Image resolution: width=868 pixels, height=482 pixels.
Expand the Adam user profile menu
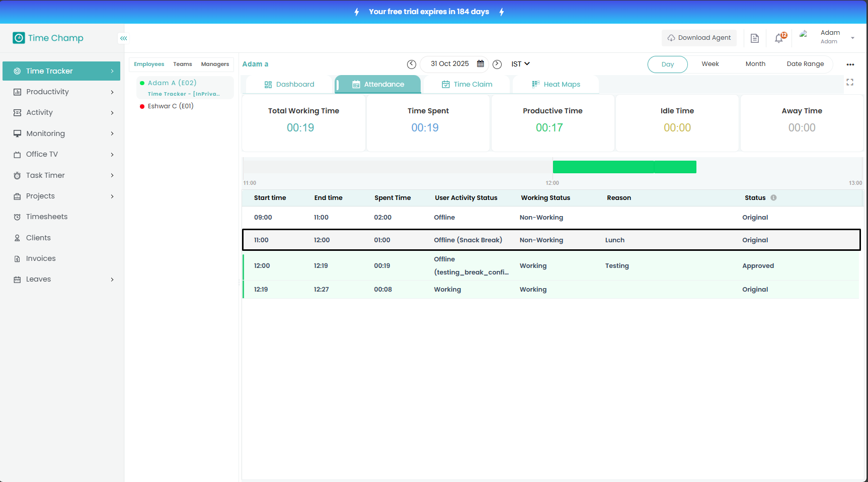pos(852,38)
